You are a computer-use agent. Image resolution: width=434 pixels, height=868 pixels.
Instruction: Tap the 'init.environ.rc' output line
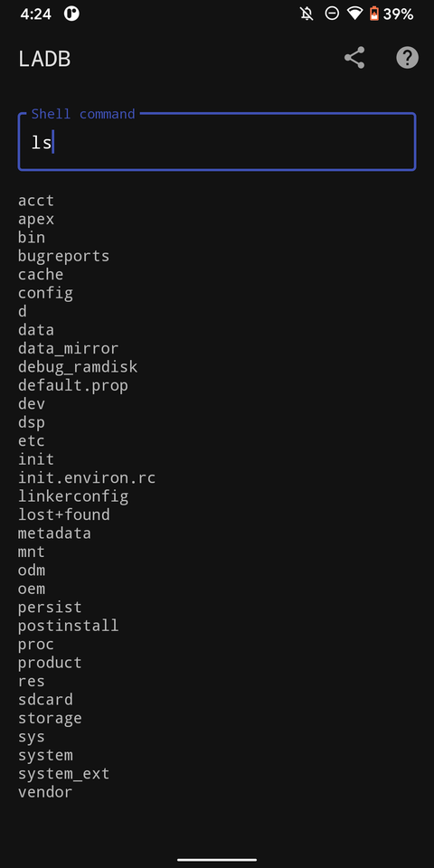pos(87,477)
